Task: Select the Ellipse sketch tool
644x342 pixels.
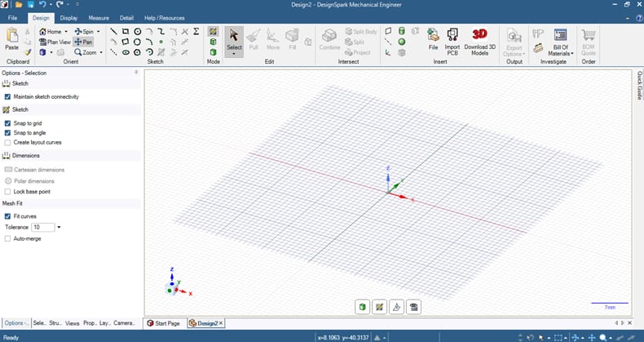Action: (126, 52)
